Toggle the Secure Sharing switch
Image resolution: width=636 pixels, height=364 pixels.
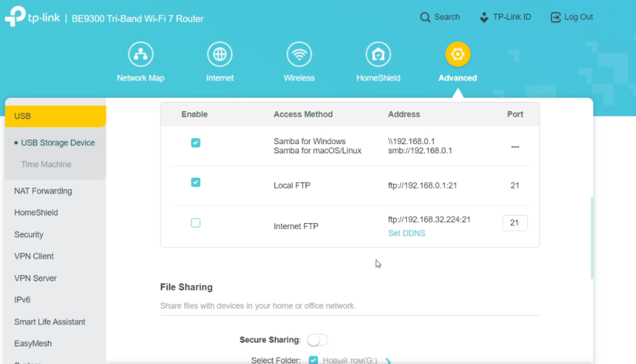(x=317, y=340)
